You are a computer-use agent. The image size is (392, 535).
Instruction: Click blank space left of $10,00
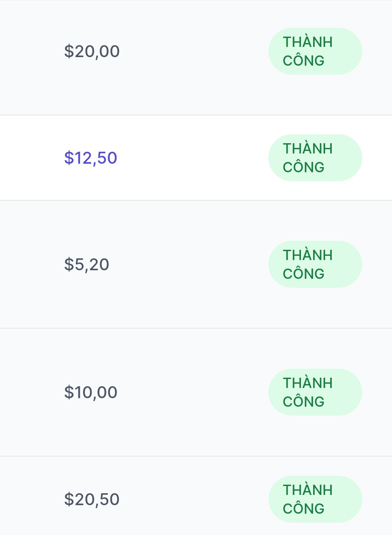30,392
